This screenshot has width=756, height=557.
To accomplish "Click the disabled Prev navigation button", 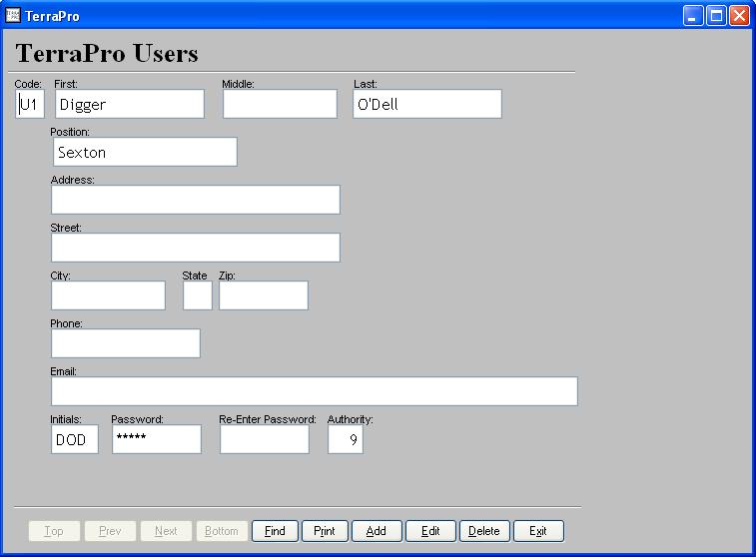I will click(110, 531).
